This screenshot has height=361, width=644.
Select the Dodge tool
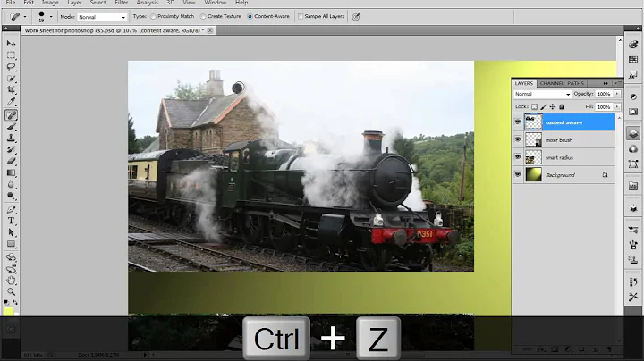pos(11,196)
